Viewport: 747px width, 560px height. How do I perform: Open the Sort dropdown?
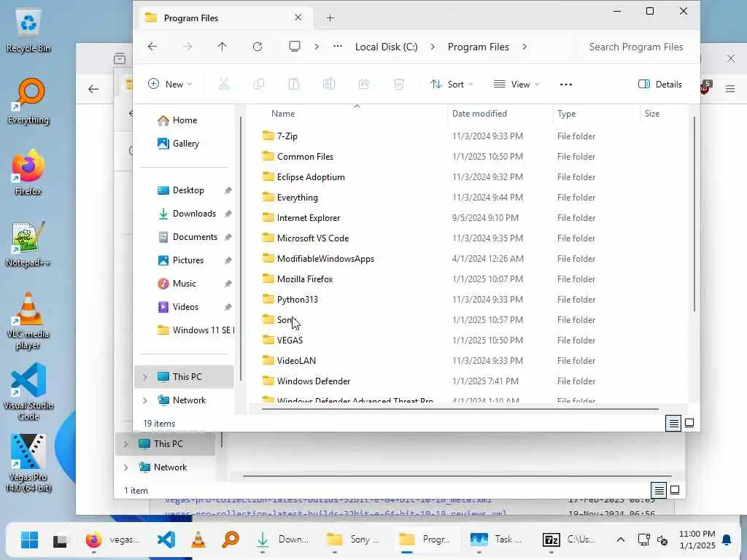click(452, 85)
